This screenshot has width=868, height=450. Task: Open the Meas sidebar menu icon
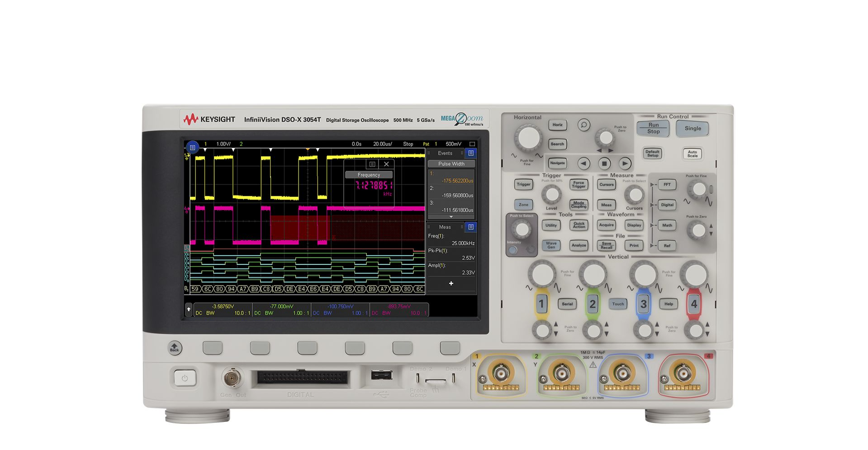pos(471,227)
